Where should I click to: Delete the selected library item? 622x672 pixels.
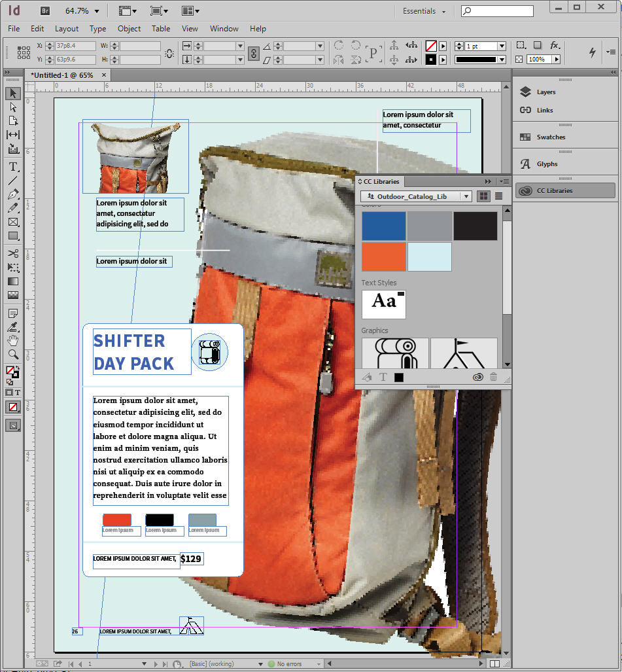493,377
